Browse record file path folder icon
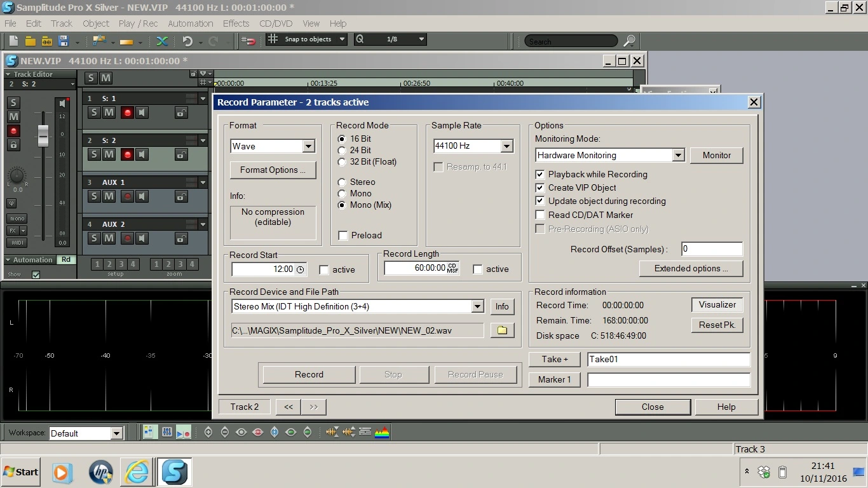 [x=502, y=330]
